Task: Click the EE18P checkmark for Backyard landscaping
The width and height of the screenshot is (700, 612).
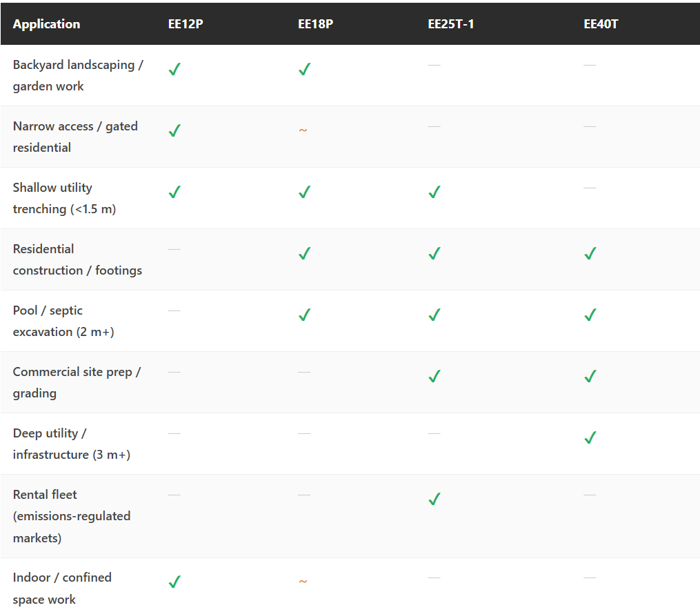Action: pyautogui.click(x=304, y=69)
